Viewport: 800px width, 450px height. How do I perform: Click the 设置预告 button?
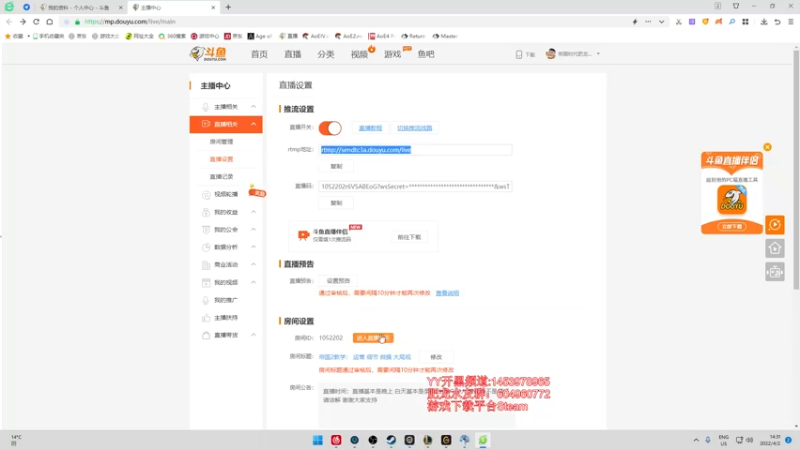(338, 281)
